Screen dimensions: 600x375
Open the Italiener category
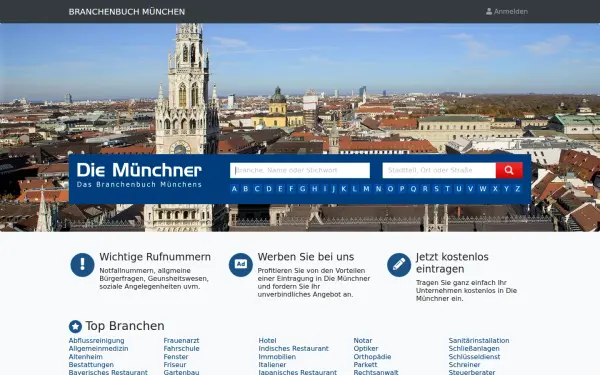(272, 365)
